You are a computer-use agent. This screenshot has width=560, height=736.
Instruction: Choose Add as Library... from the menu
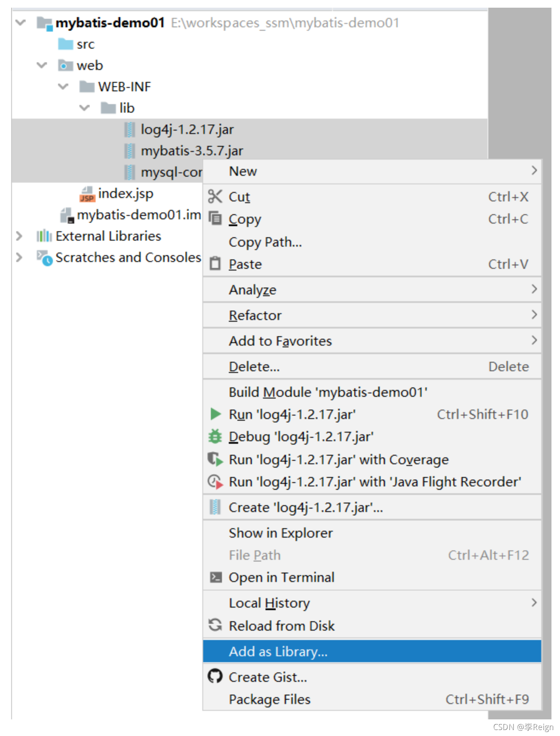pyautogui.click(x=372, y=651)
